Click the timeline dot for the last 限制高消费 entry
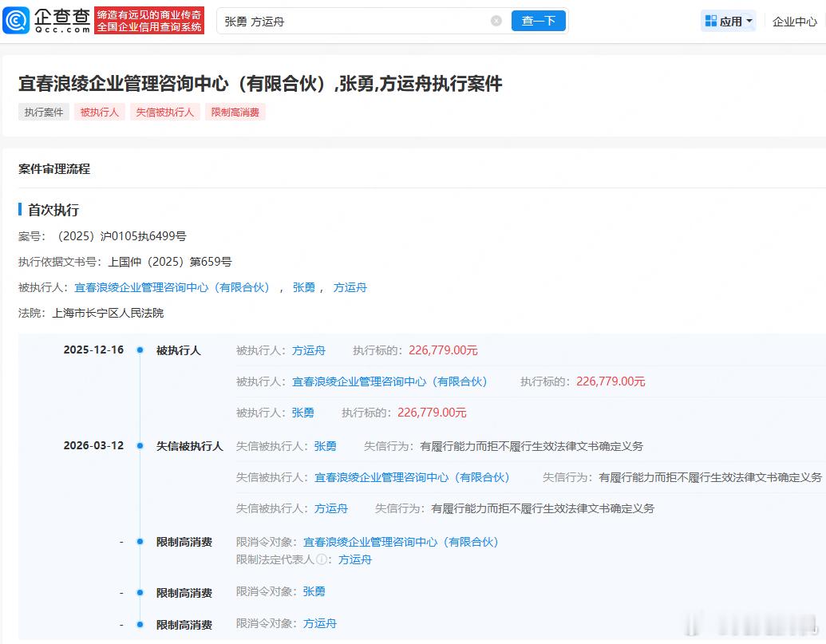Viewport: 826px width, 644px height. click(x=140, y=625)
